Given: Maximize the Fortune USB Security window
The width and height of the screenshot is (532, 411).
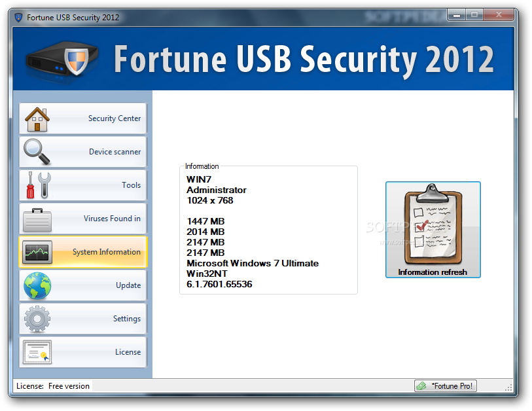Looking at the screenshot, I should (x=474, y=14).
